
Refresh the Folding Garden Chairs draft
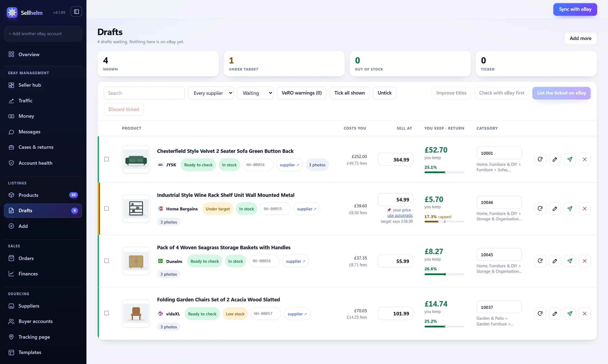540,314
